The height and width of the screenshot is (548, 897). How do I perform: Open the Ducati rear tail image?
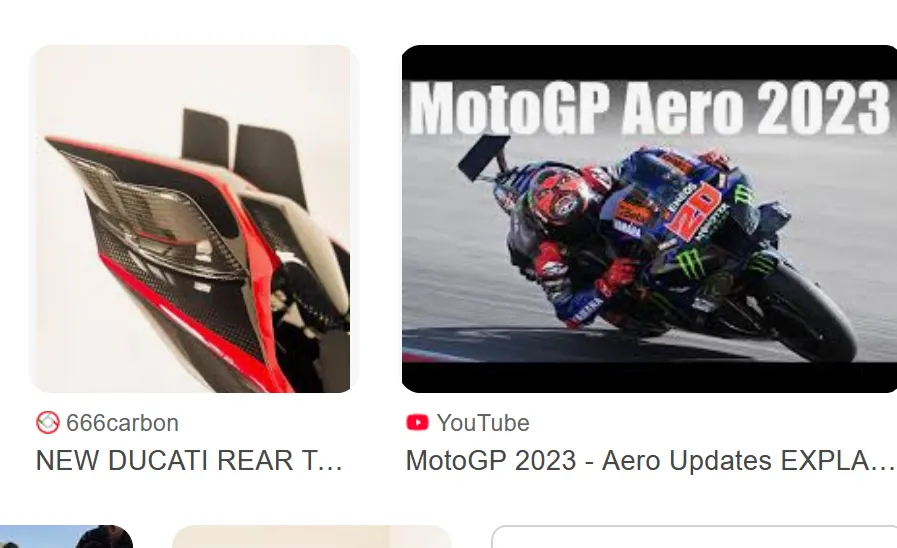point(194,219)
